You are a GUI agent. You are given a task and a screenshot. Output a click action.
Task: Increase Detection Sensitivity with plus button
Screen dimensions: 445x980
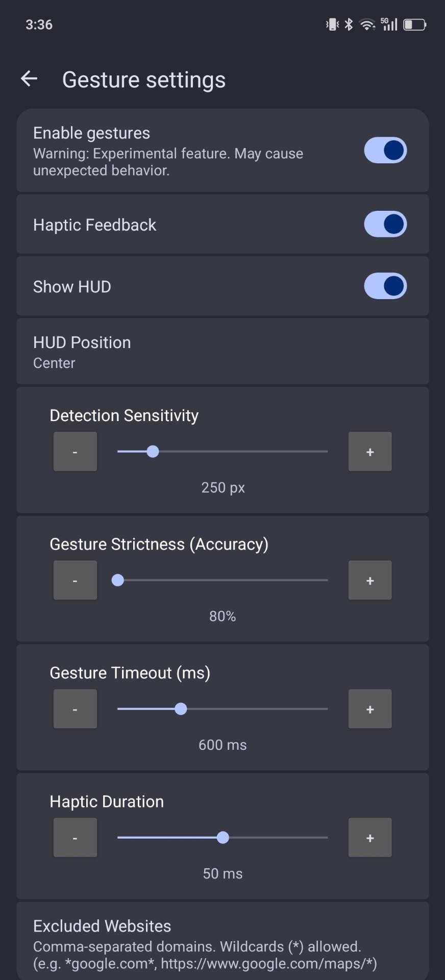(370, 452)
